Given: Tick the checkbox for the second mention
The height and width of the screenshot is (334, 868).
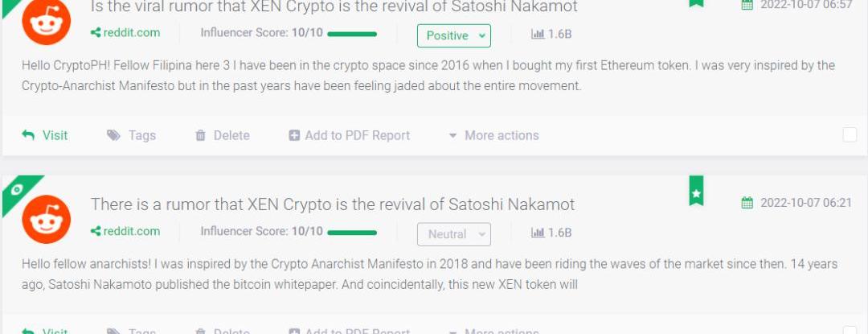Looking at the screenshot, I should click(x=850, y=330).
